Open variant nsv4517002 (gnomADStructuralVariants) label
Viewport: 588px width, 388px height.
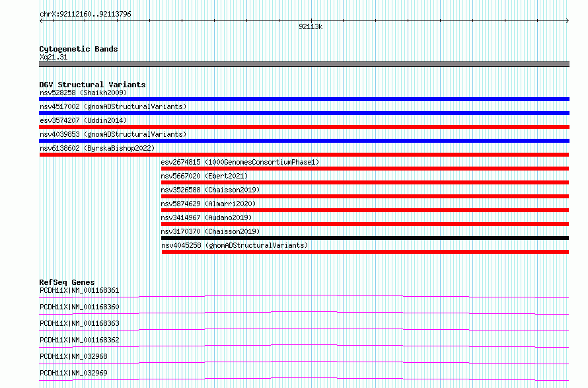113,106
